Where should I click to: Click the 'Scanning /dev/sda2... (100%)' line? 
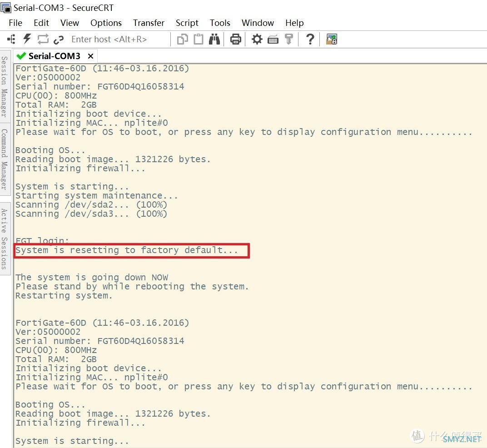click(x=91, y=205)
